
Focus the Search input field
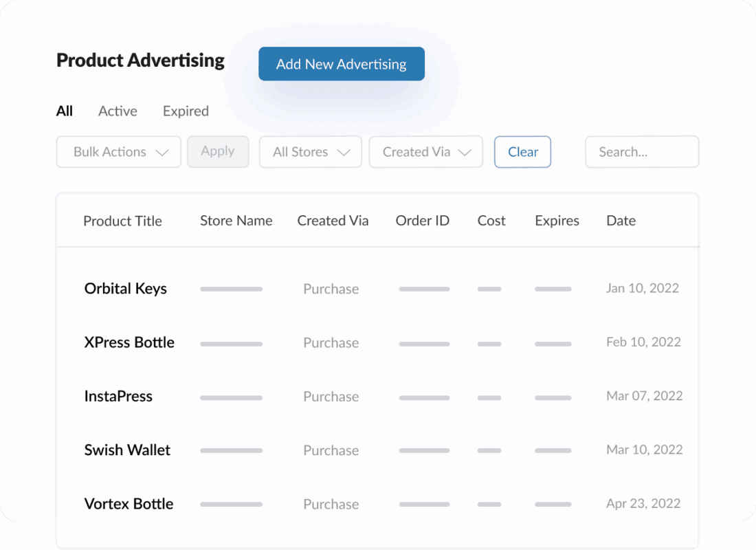click(641, 152)
